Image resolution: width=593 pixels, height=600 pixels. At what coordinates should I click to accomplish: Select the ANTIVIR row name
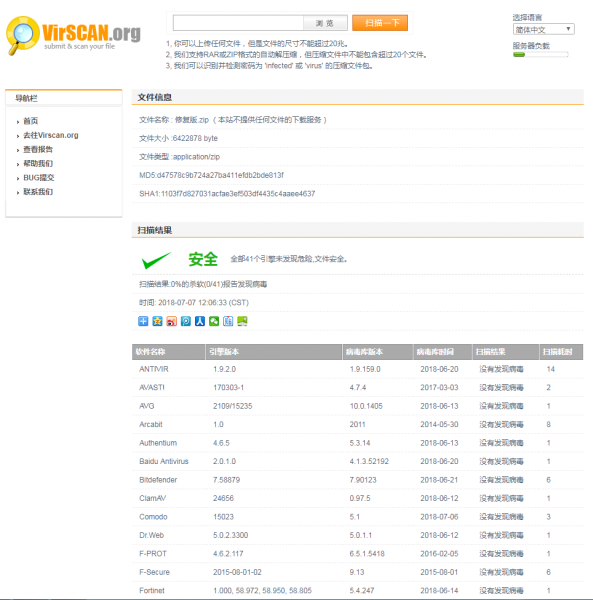coord(154,369)
